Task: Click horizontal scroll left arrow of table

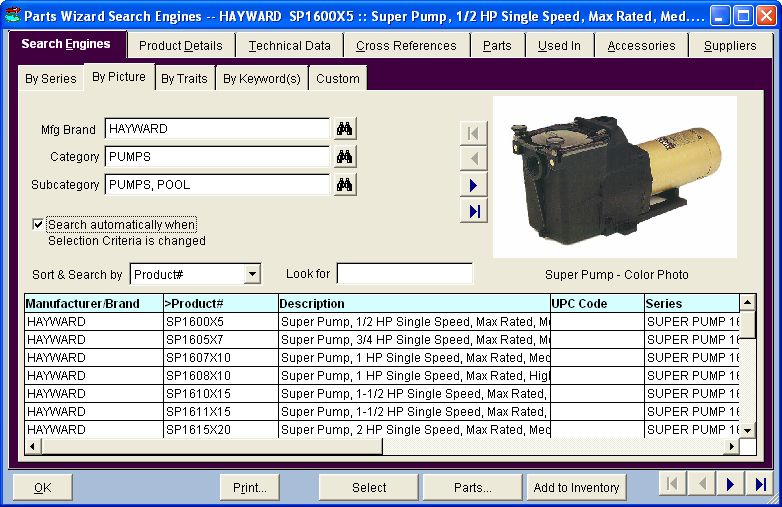Action: (x=33, y=446)
